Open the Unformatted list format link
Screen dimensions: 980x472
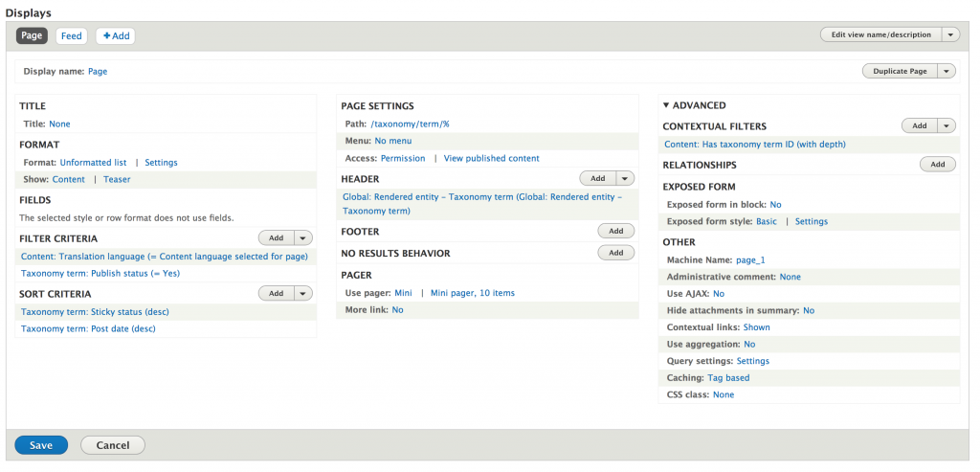(93, 163)
